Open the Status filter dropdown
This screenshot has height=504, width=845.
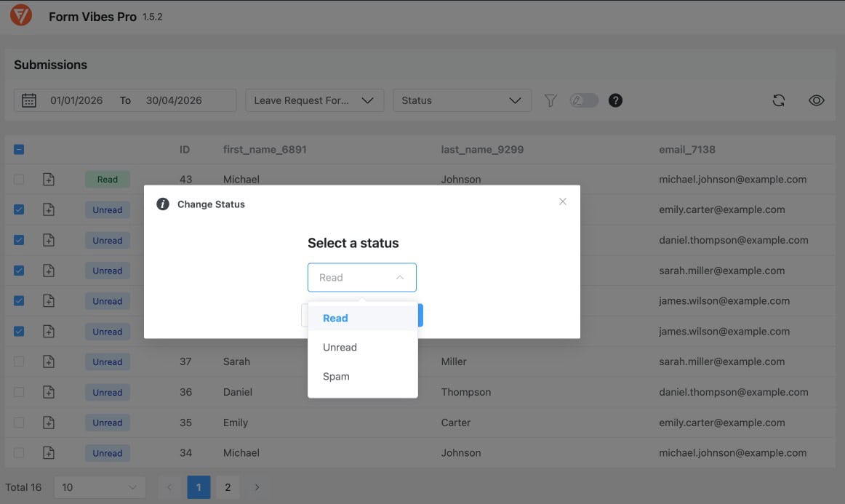coord(462,100)
